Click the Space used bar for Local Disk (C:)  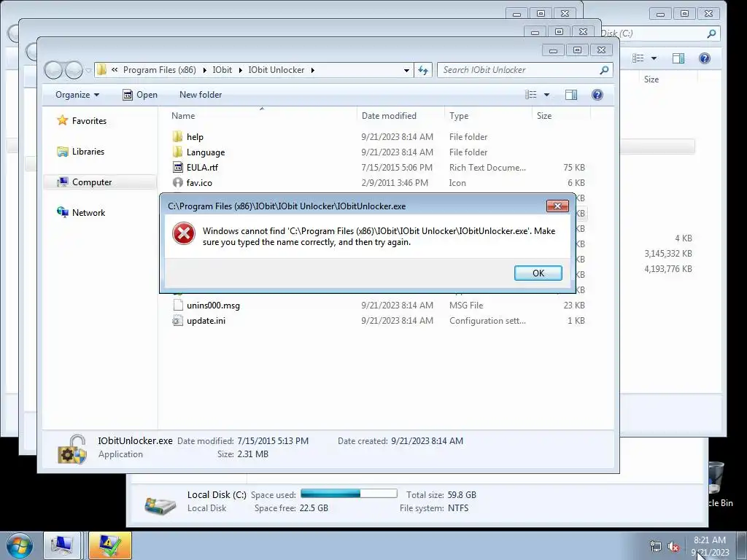[x=349, y=494]
